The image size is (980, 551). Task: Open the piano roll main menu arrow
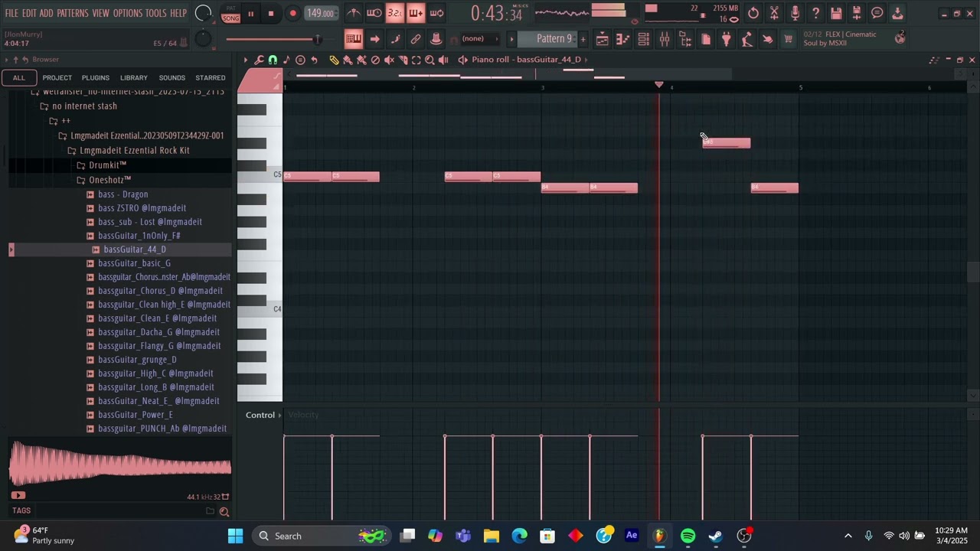(246, 60)
